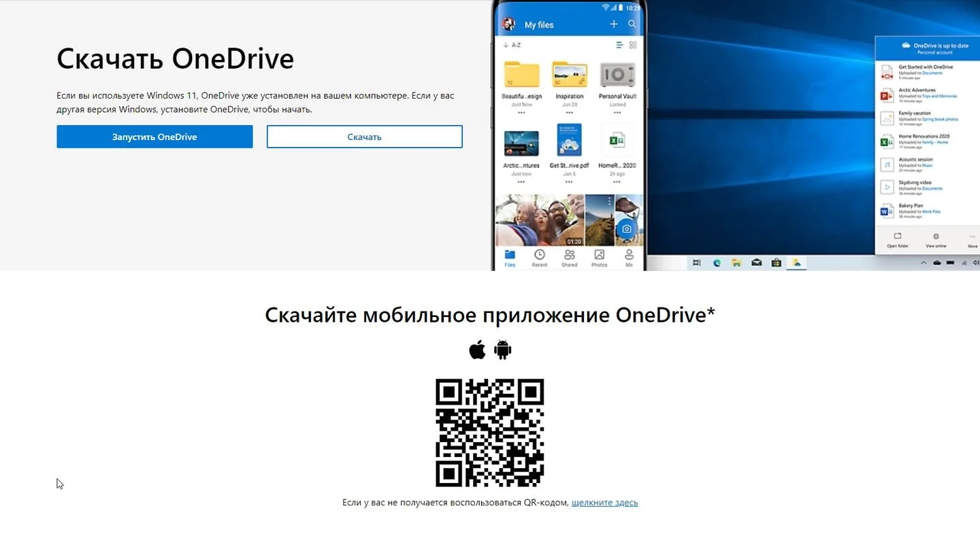Click Edge browser icon on mockup taskbar

(x=717, y=263)
